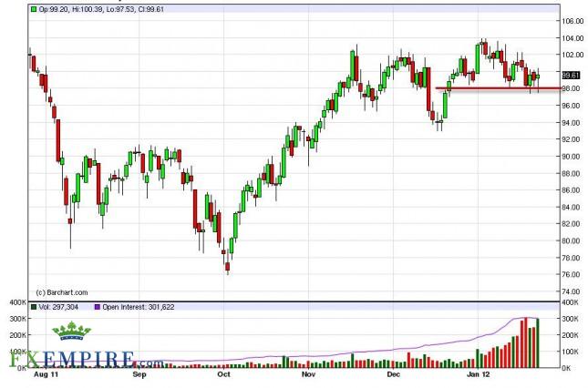This screenshot has height=388, width=588.
Task: Click the purple Open Interest legend square
Action: coord(98,307)
